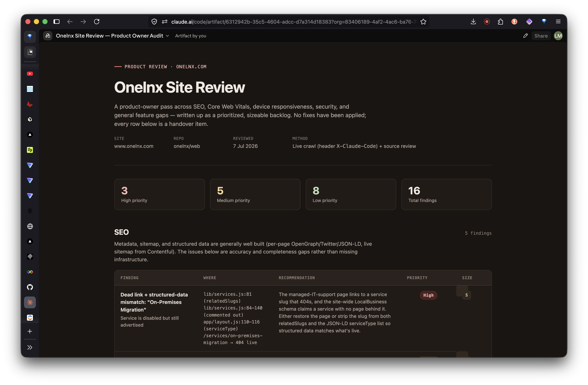Go forward to the next page
Viewport: 588px width, 385px height.
pyautogui.click(x=83, y=22)
